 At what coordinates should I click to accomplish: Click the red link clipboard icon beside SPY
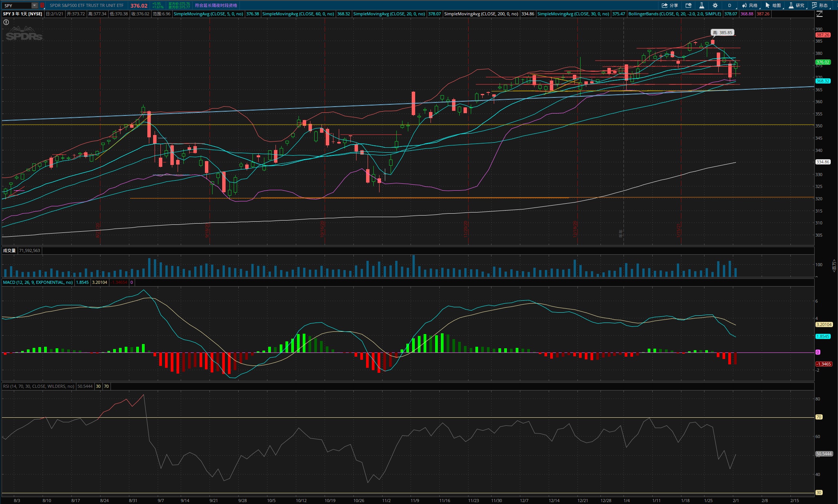[42, 5]
